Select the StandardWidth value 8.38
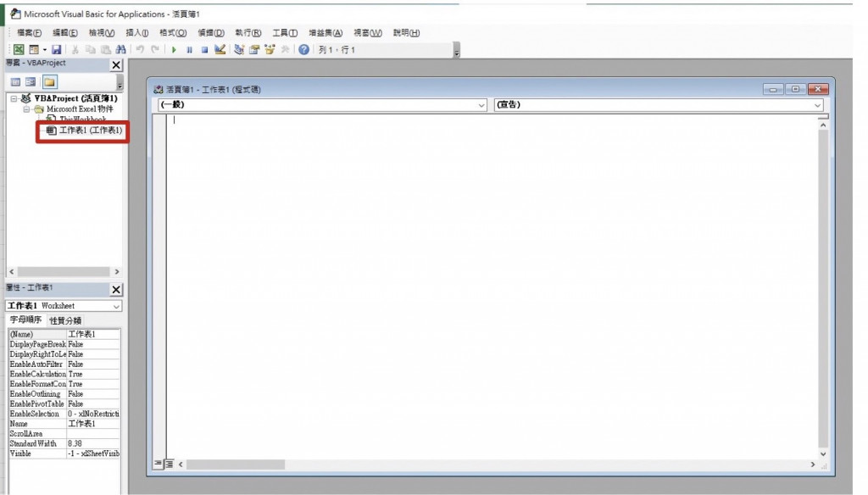 93,443
